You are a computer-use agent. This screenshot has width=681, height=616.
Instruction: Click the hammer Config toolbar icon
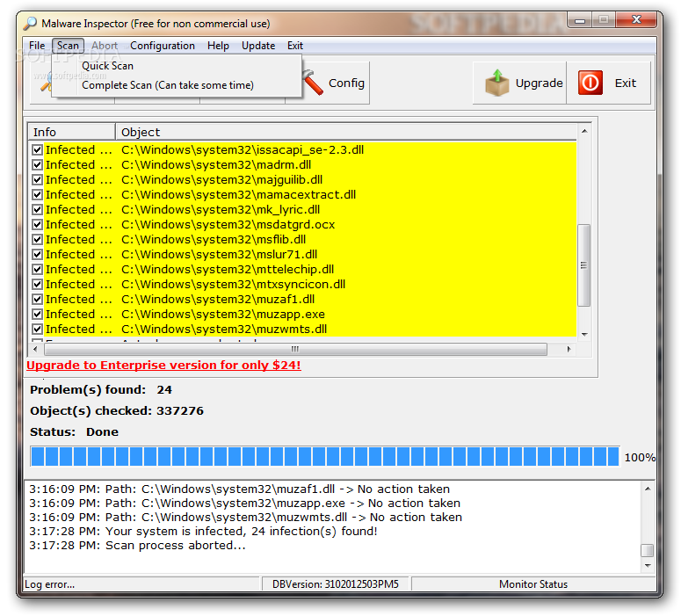pos(313,83)
